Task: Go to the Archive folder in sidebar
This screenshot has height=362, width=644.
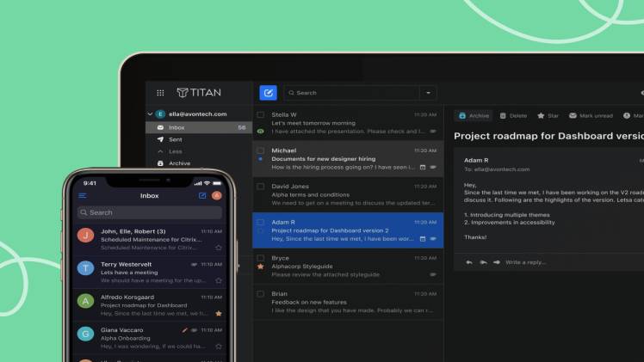Action: click(179, 163)
